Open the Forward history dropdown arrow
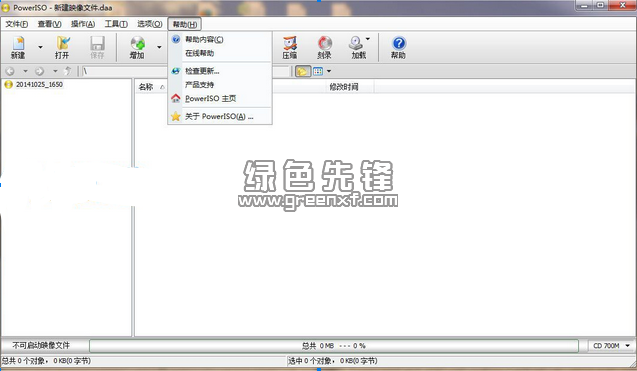Screen dimensions: 637x371 pyautogui.click(x=55, y=71)
